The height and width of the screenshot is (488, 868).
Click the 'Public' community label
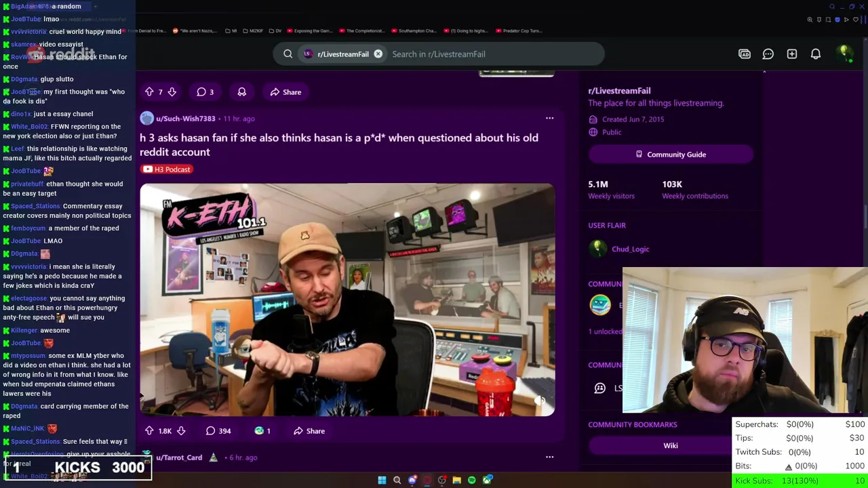click(x=611, y=132)
